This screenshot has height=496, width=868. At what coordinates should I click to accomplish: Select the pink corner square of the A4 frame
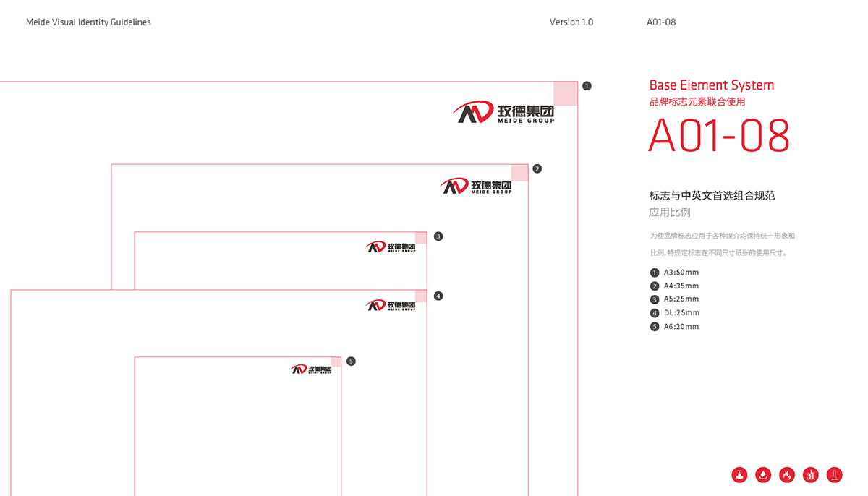(519, 173)
